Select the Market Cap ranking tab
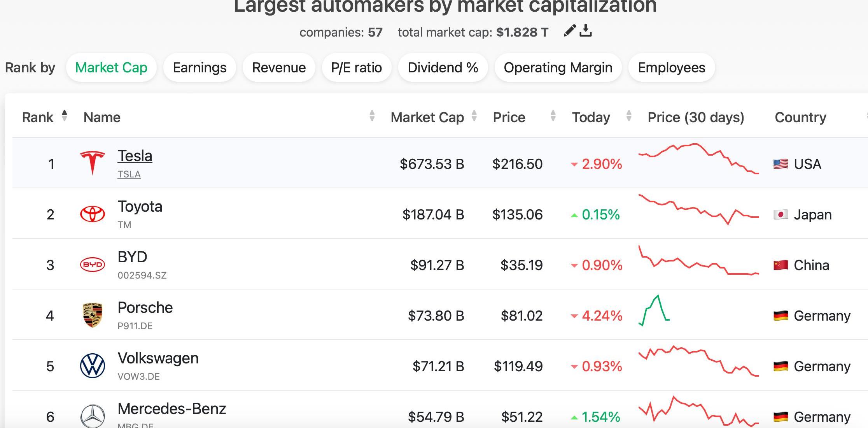 pos(111,67)
